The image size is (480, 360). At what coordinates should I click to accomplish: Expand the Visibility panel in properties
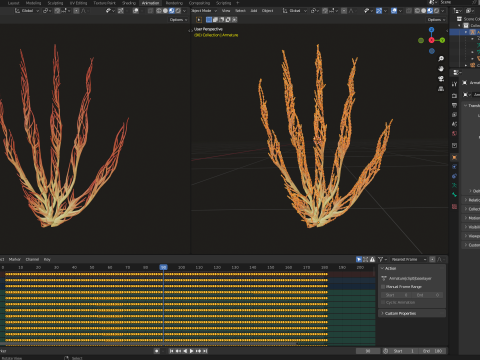pos(471,227)
